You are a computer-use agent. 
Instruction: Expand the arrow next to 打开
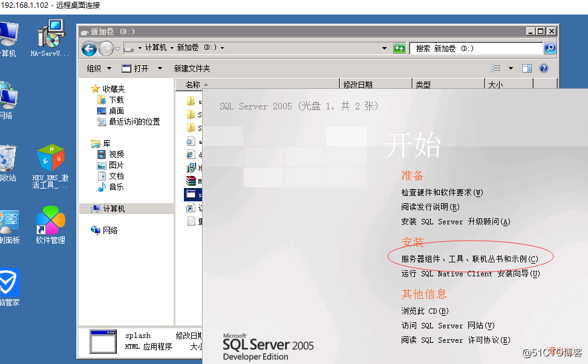tap(160, 68)
